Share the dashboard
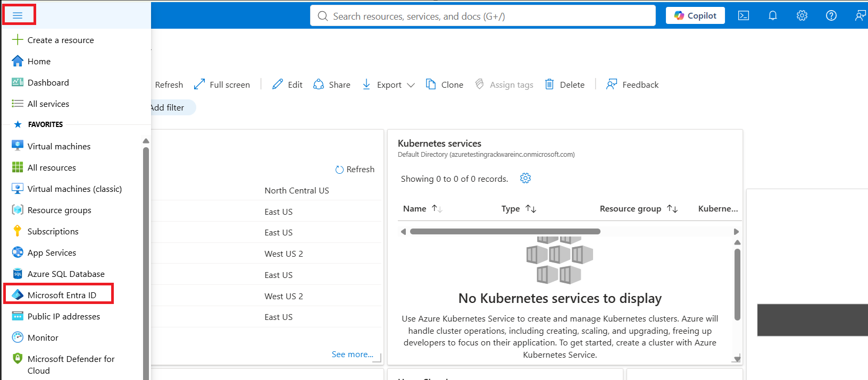The height and width of the screenshot is (380, 868). pyautogui.click(x=332, y=85)
